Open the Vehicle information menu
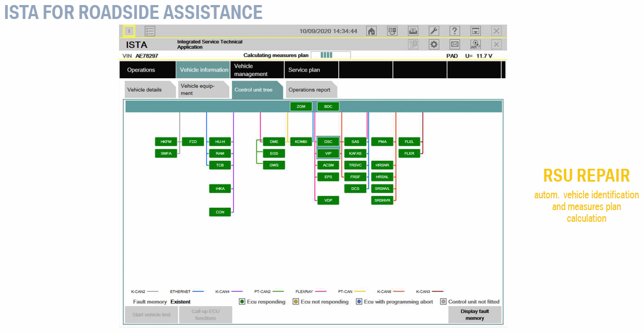This screenshot has height=333, width=644. pyautogui.click(x=203, y=70)
